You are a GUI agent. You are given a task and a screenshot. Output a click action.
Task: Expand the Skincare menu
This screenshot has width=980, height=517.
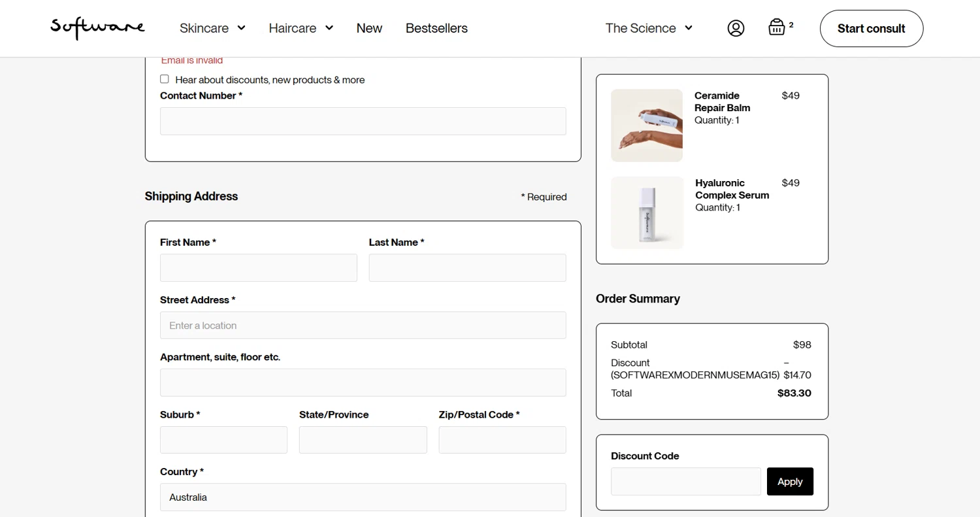212,28
